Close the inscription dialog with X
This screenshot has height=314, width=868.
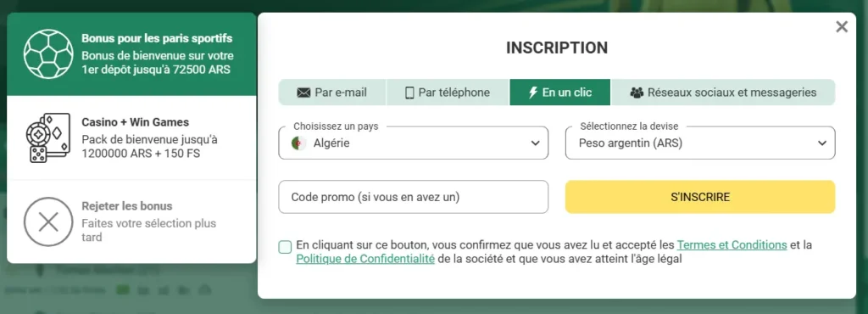click(842, 26)
